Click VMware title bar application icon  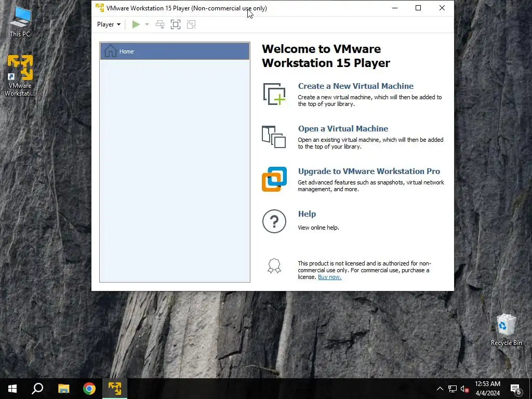tap(99, 8)
